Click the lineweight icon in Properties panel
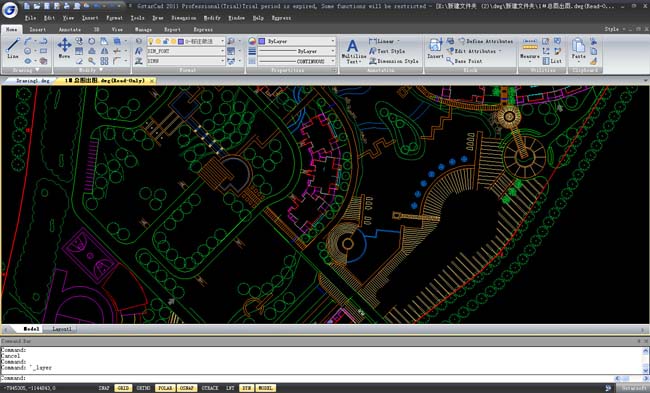Screen dimensions: 650x393 (x=252, y=51)
